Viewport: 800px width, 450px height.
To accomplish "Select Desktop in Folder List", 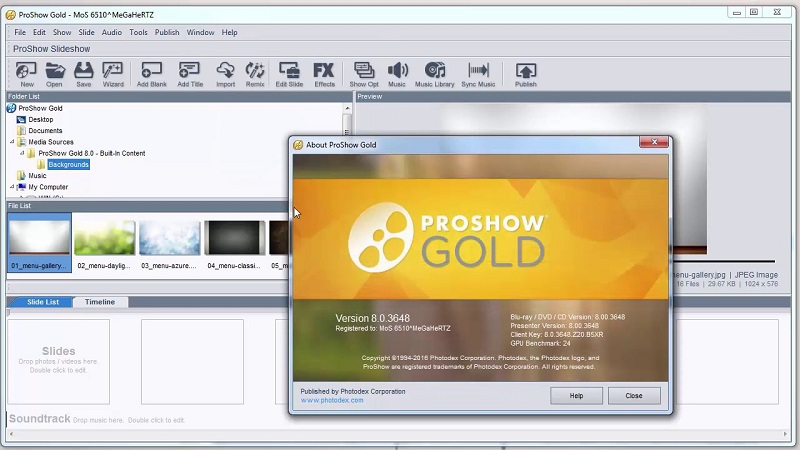I will tap(40, 119).
